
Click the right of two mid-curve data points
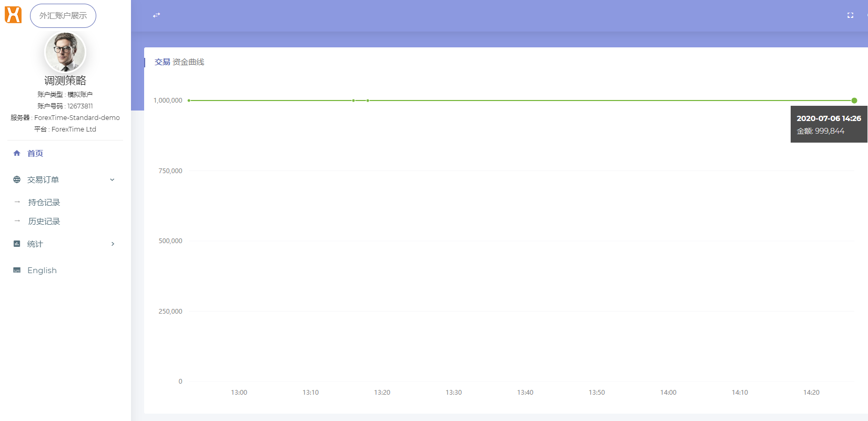tap(368, 101)
